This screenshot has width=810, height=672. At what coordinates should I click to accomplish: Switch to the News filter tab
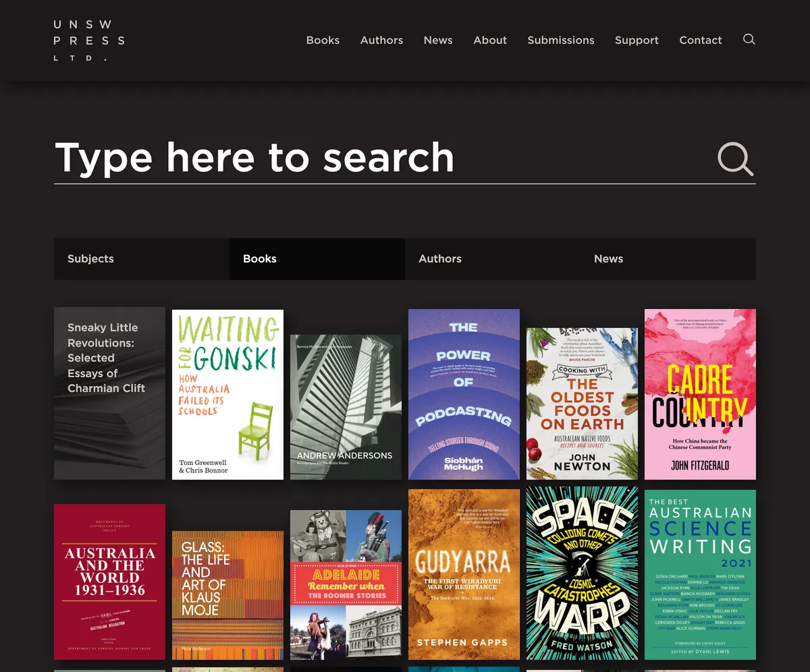tap(668, 259)
